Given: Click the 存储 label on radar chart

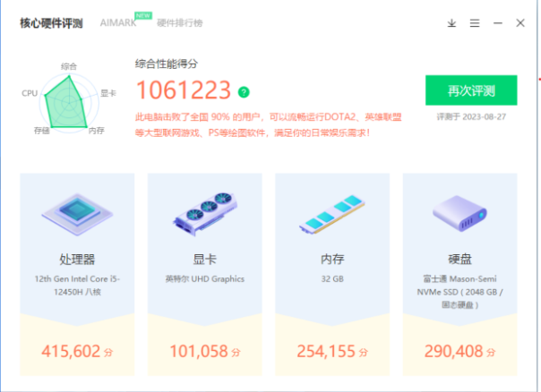Looking at the screenshot, I should 42,131.
